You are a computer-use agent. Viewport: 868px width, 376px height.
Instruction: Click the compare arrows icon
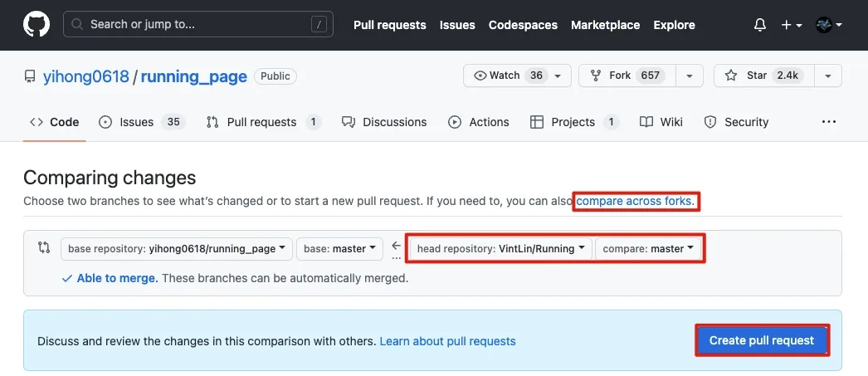tap(44, 247)
